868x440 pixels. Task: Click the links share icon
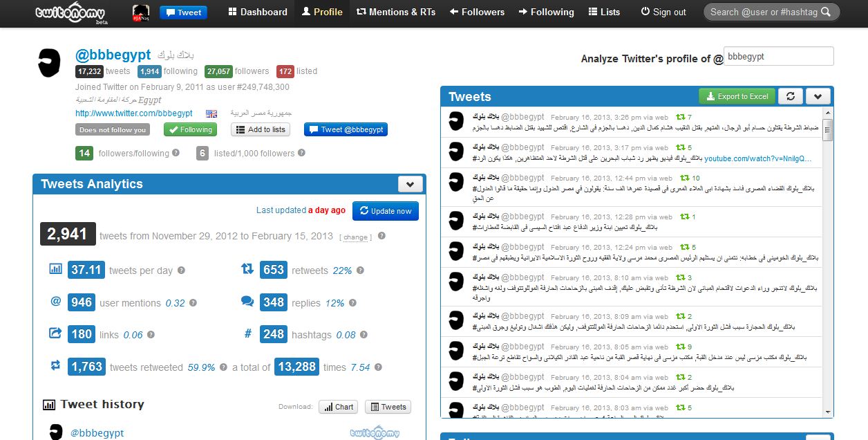click(56, 333)
